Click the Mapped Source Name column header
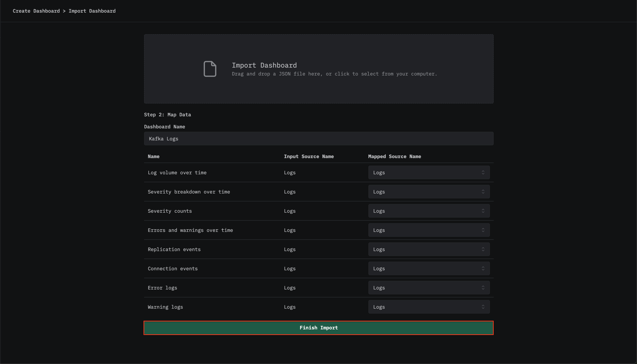Screen dimensions: 637x364 click(395, 156)
